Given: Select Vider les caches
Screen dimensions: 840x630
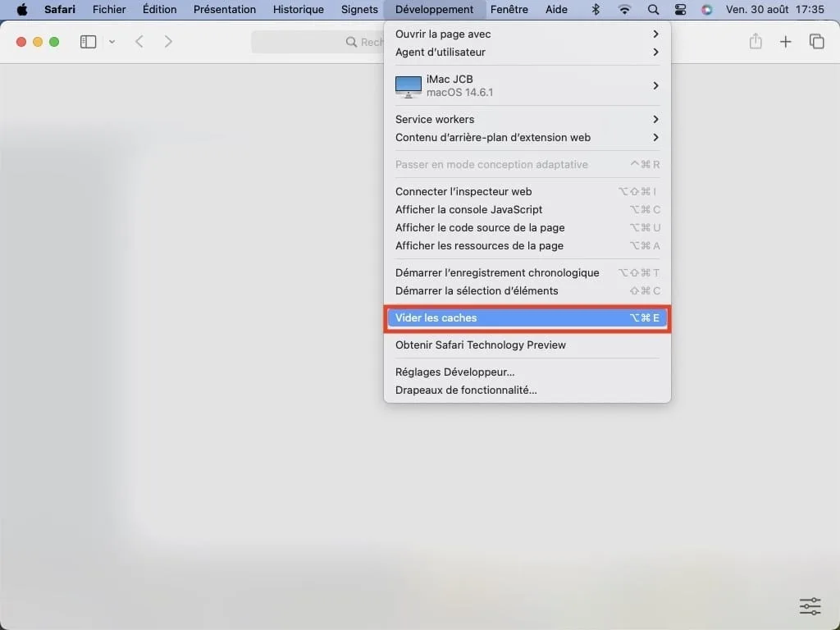Looking at the screenshot, I should tap(525, 317).
